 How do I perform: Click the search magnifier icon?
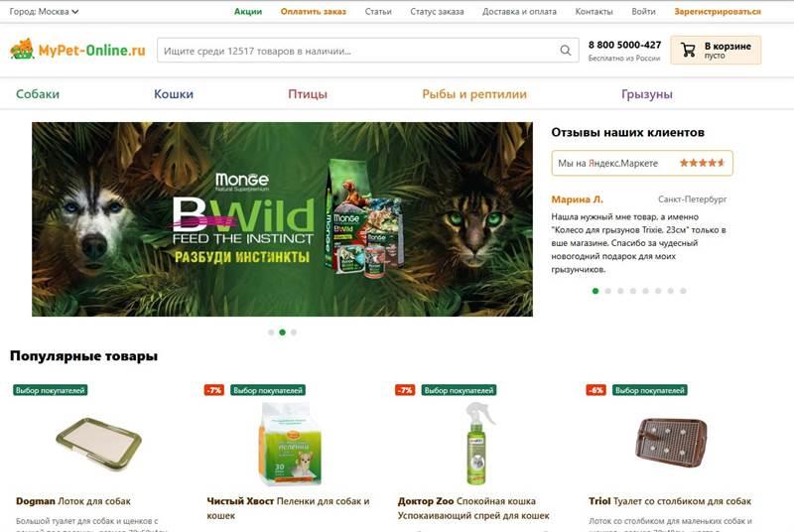pos(565,50)
